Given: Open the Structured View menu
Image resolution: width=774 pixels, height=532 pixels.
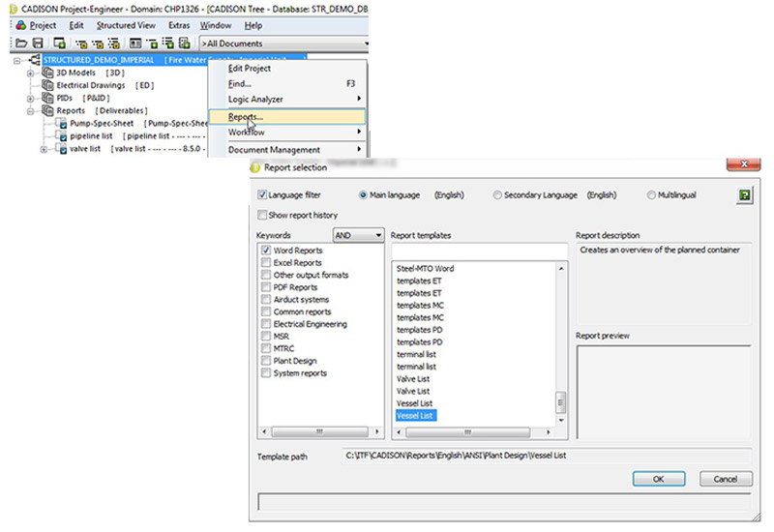Looking at the screenshot, I should point(126,25).
